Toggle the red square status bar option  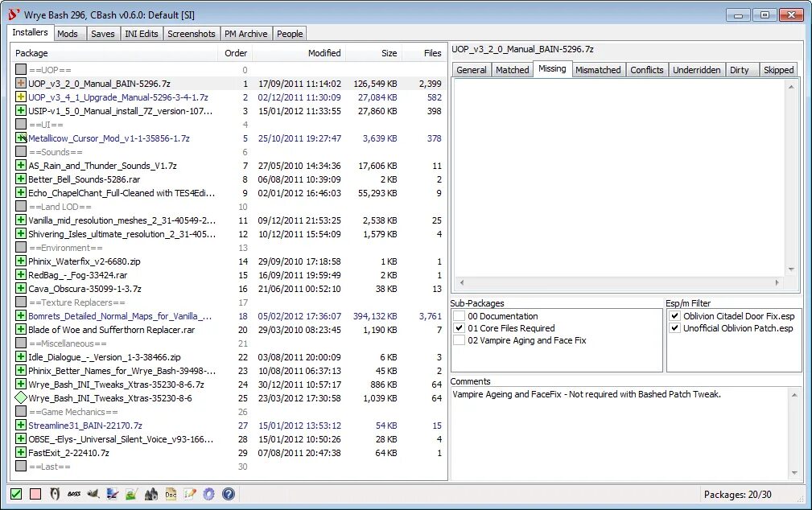pos(35,494)
